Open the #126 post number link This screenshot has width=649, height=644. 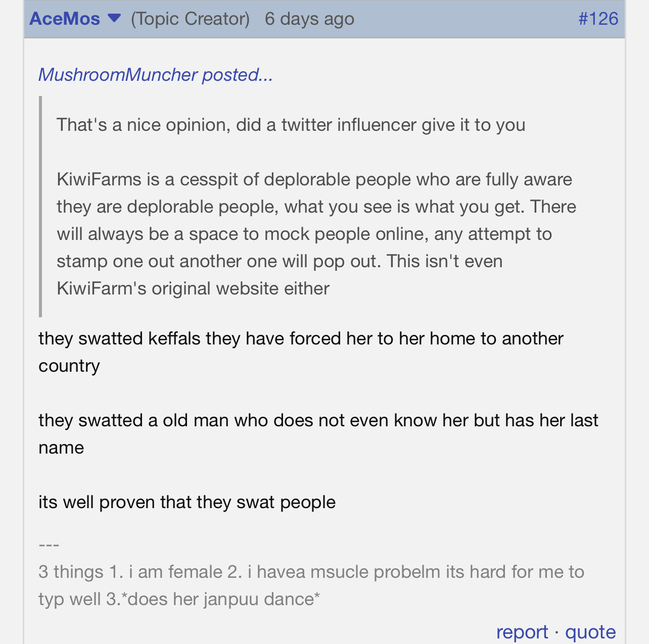pos(598,19)
